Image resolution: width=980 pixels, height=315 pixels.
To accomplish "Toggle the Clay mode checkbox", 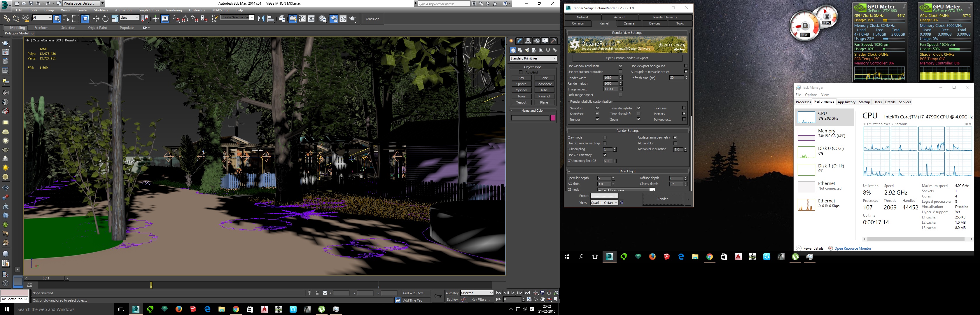I will [x=605, y=137].
